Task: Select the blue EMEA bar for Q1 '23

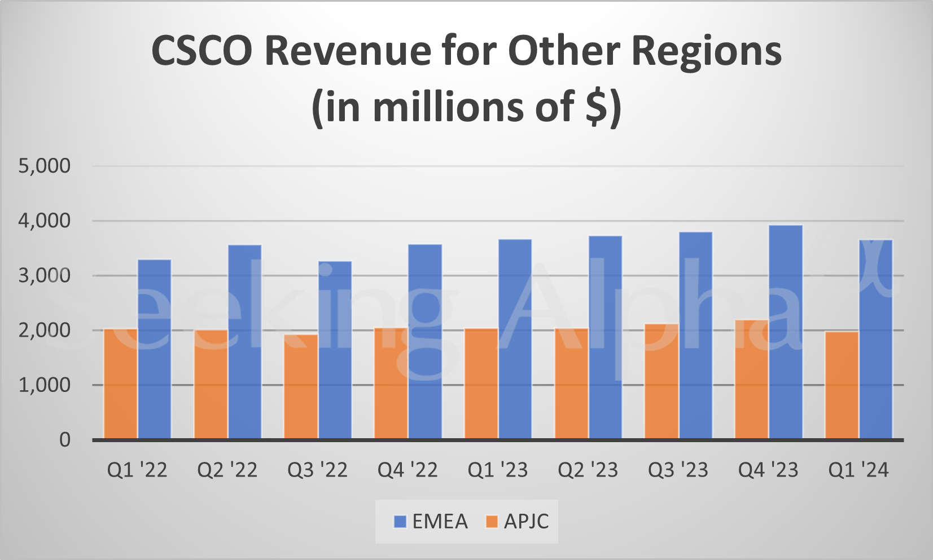Action: click(x=515, y=339)
